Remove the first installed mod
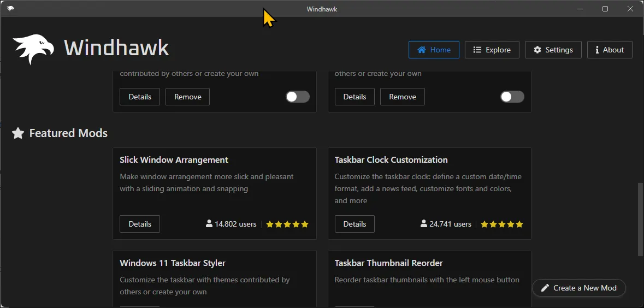 [x=188, y=97]
